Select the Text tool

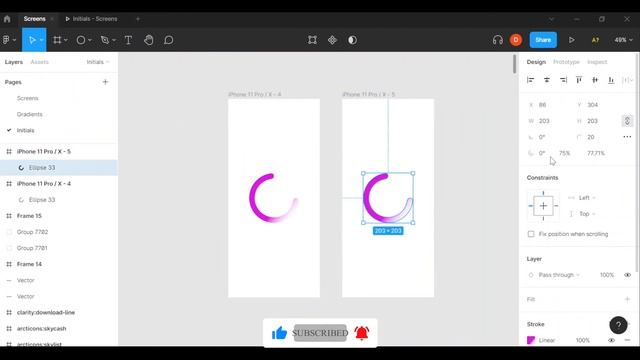[x=128, y=40]
